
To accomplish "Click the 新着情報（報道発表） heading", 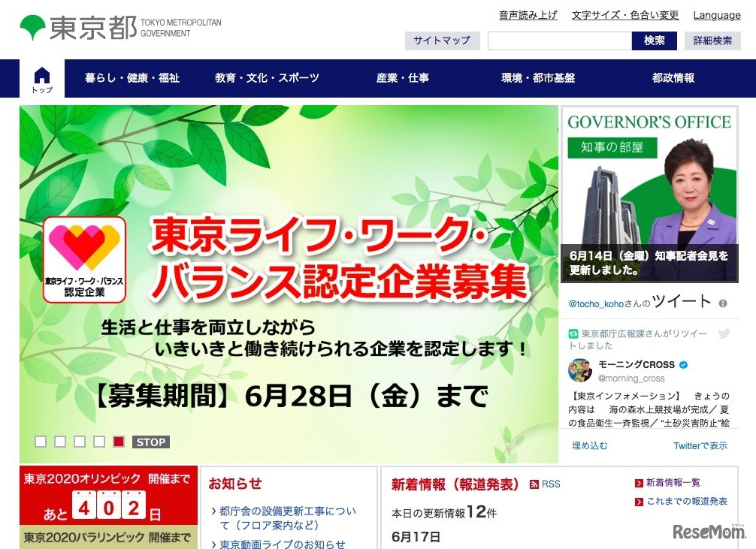I will [x=455, y=484].
